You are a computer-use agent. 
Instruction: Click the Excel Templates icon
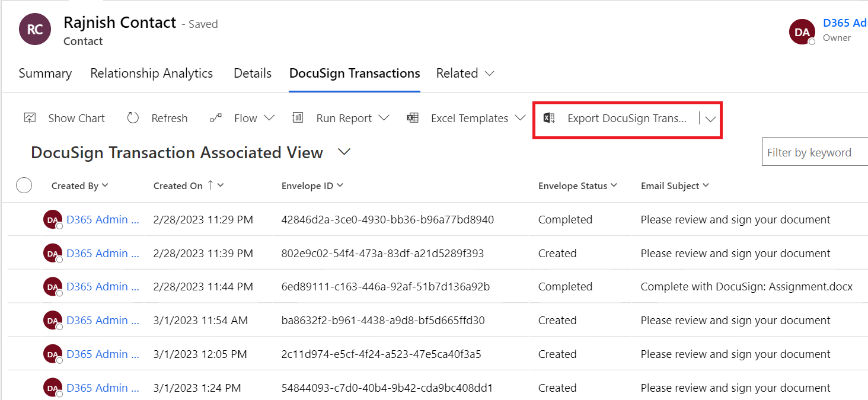pyautogui.click(x=413, y=118)
